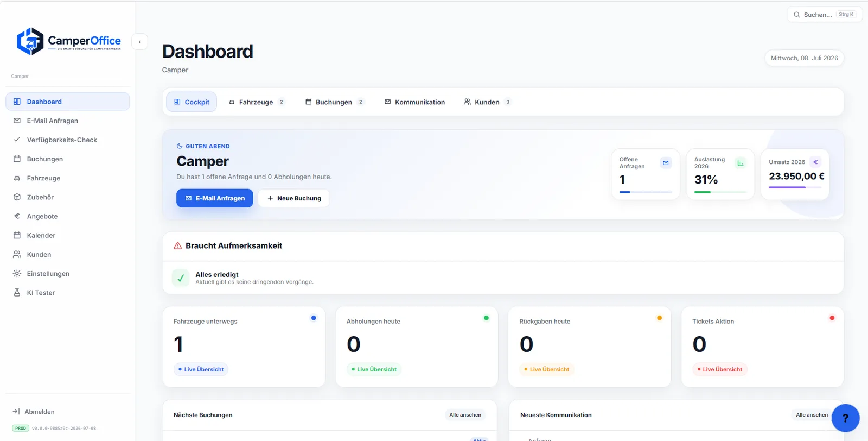Viewport: 868px width, 441px height.
Task: Collapse the sidebar with the chevron button
Action: pos(139,42)
